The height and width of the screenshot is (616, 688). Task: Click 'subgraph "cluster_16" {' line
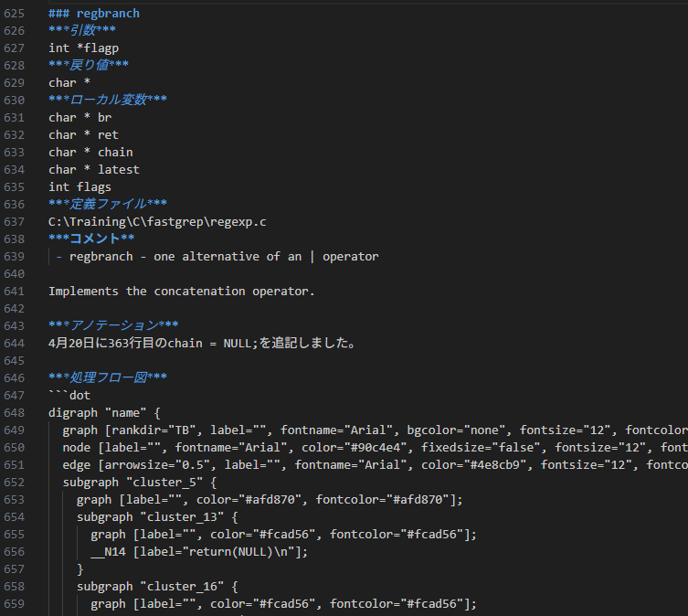157,587
